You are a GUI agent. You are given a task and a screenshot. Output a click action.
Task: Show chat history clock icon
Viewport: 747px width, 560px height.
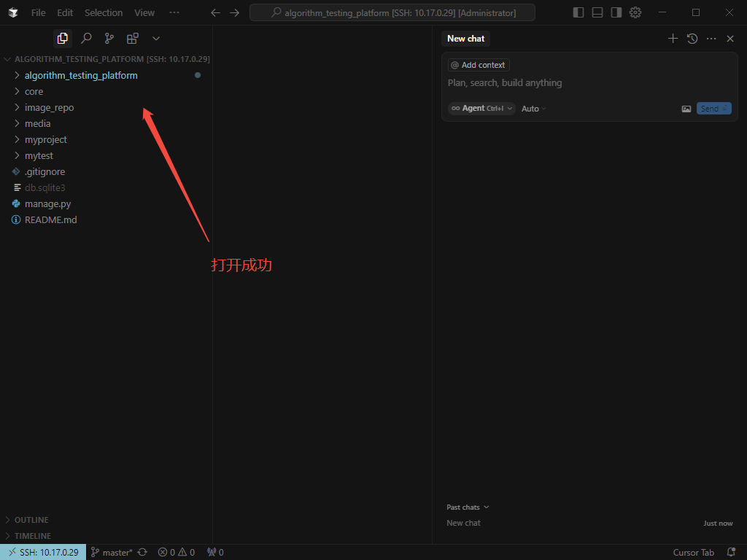[692, 39]
